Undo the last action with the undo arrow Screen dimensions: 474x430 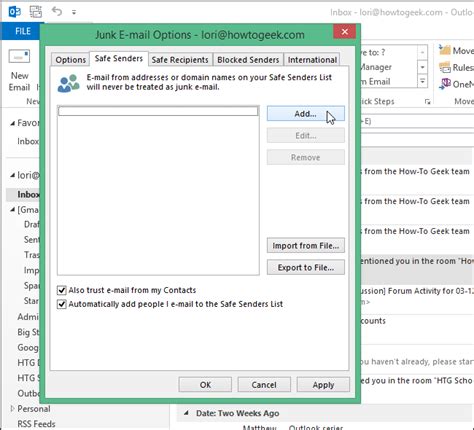click(57, 11)
